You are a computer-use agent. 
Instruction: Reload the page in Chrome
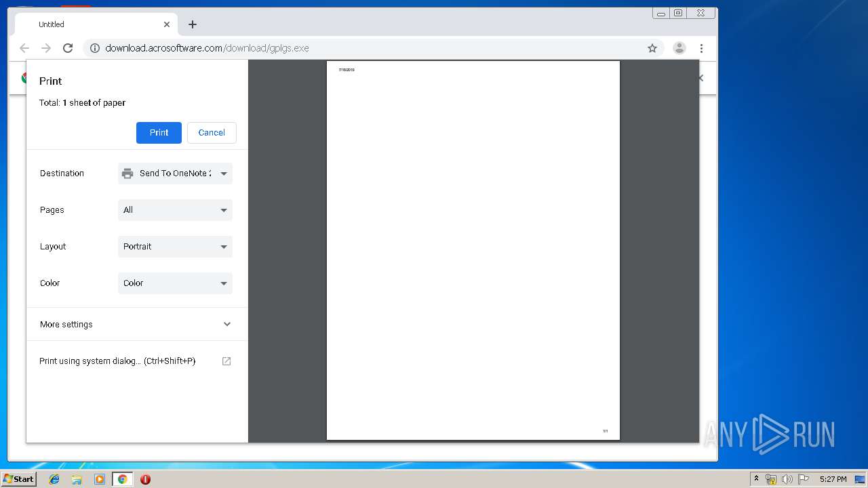(68, 48)
